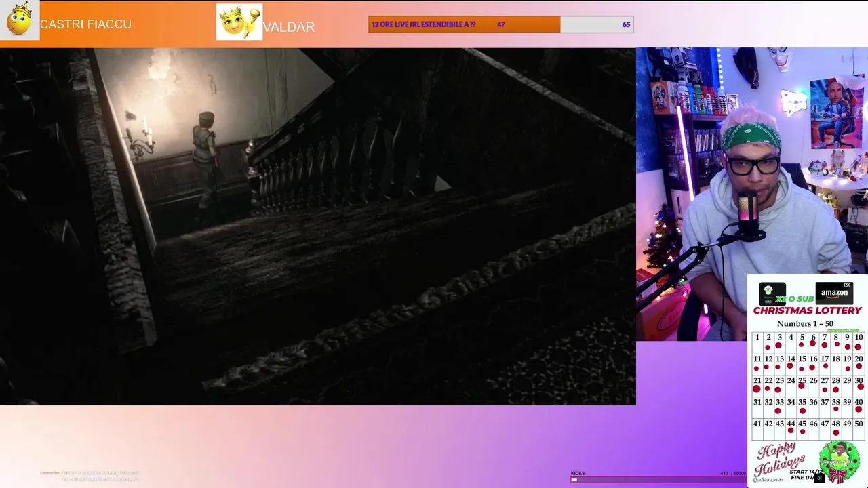Select lottery number 21 cell
868x488 pixels.
coord(757,385)
